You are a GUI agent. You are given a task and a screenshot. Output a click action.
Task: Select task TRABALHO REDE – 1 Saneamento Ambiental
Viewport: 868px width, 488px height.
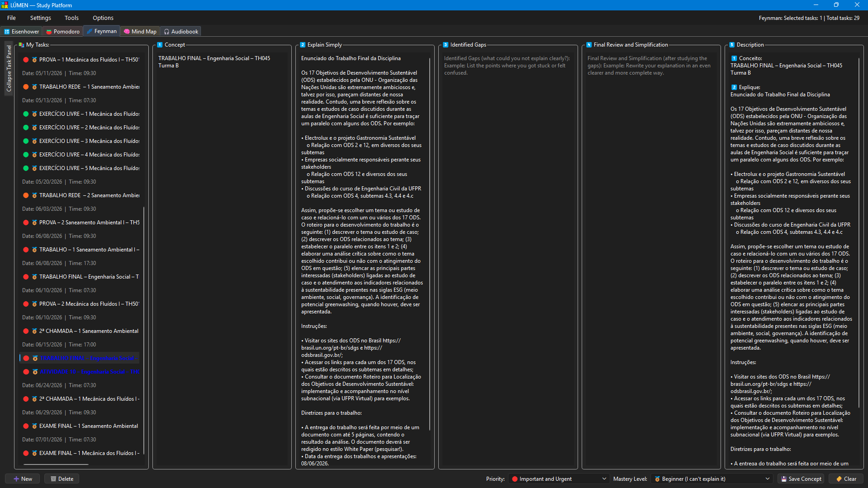tap(81, 87)
